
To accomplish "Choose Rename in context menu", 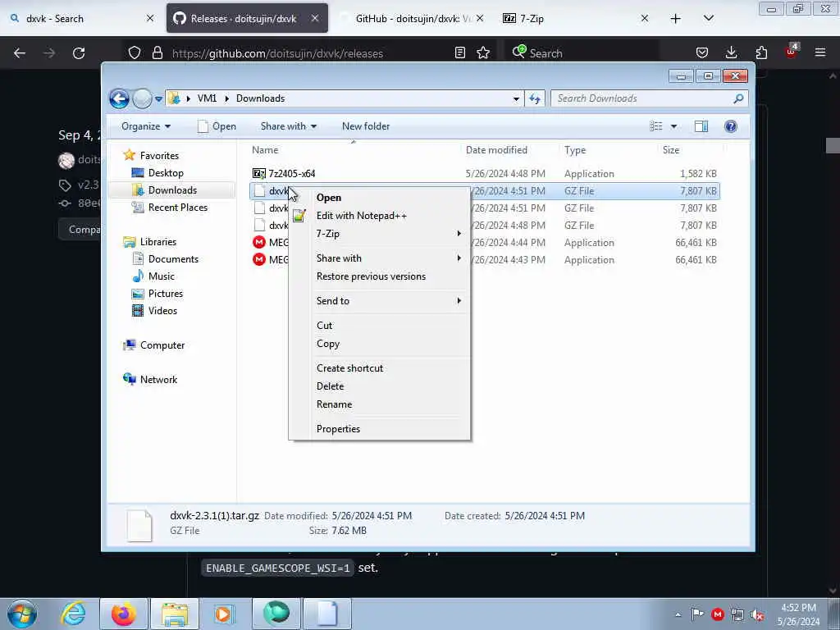I will pos(379,404).
